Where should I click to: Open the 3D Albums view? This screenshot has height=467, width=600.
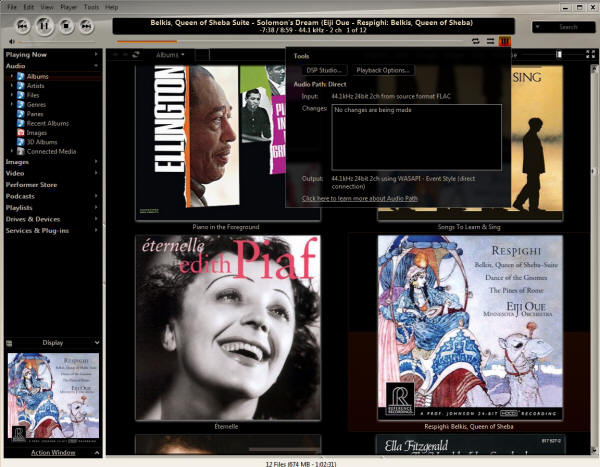42,142
